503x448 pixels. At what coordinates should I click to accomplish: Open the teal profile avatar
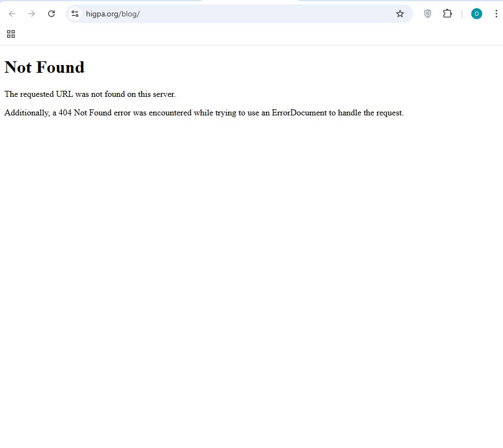tap(476, 14)
